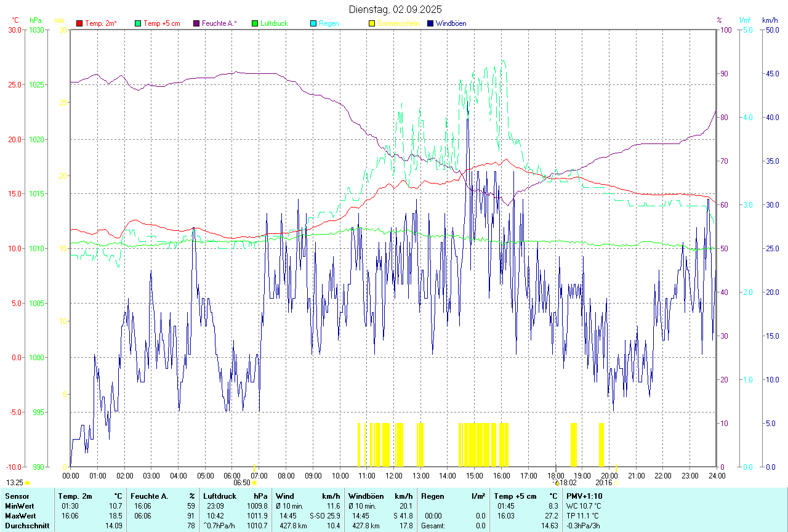Click the red Temp. 2m legend swatch
The height and width of the screenshot is (532, 788).
79,23
